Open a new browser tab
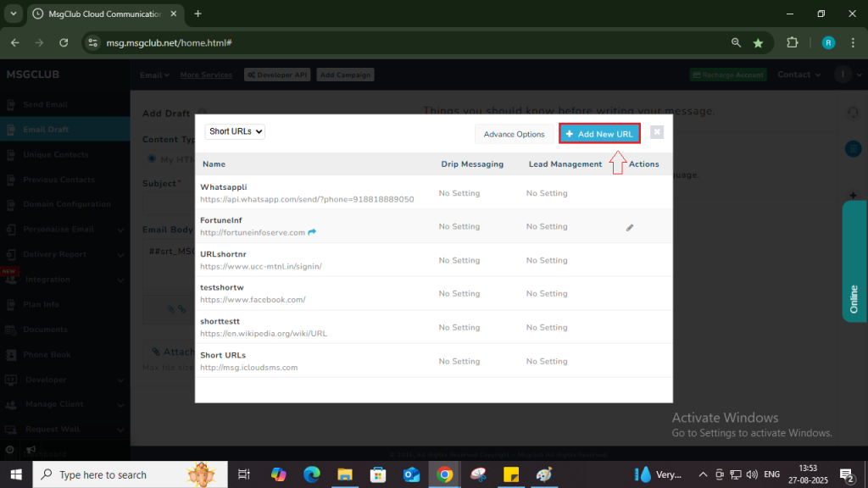 coord(198,14)
